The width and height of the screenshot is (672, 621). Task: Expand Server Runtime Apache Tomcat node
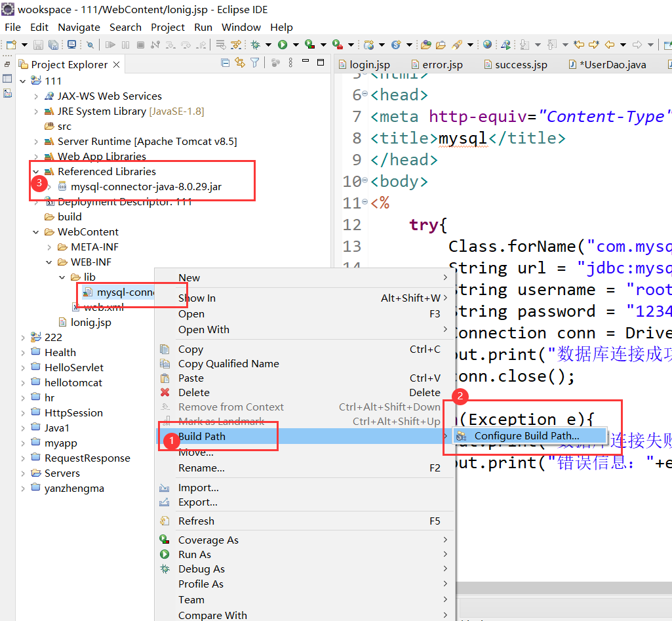point(36,142)
